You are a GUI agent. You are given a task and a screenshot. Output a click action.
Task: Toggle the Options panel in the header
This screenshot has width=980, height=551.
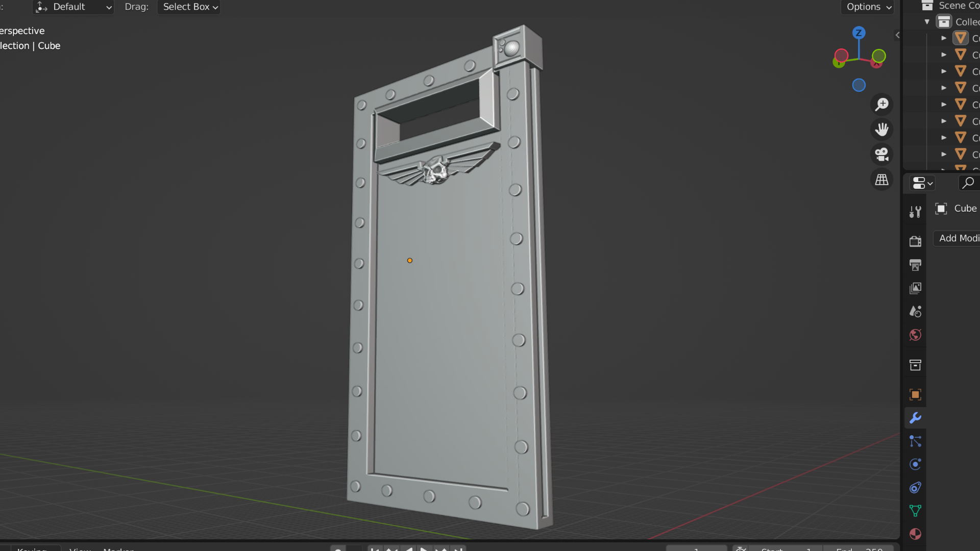click(x=867, y=7)
